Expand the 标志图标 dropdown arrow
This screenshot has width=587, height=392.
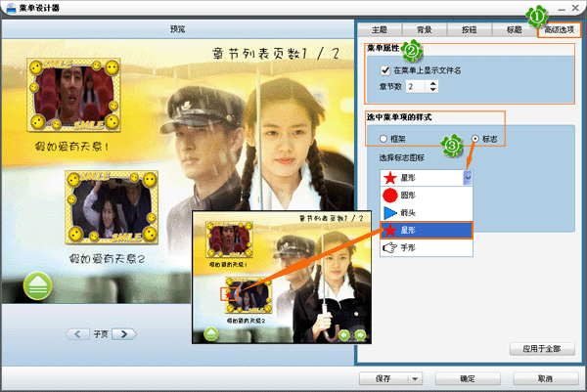coord(468,178)
